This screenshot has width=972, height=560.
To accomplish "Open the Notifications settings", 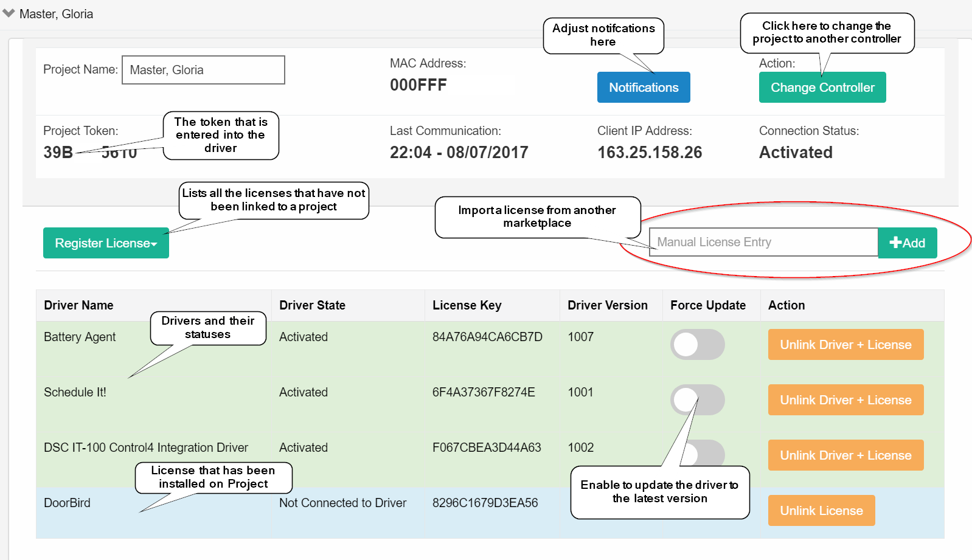I will coord(643,88).
